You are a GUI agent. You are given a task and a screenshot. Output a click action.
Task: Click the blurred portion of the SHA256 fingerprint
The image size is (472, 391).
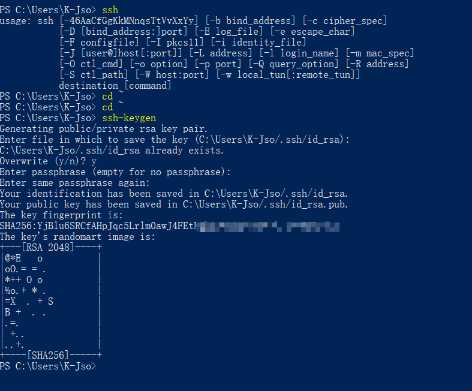click(x=269, y=227)
